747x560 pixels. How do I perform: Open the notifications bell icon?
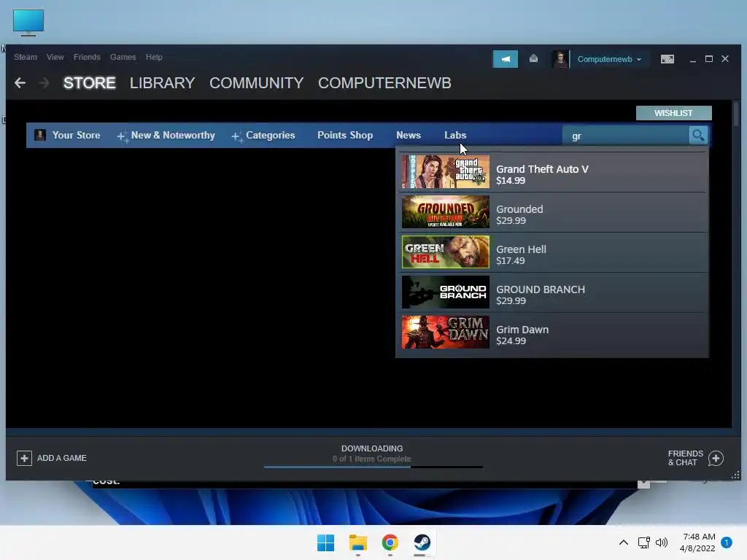tap(533, 58)
